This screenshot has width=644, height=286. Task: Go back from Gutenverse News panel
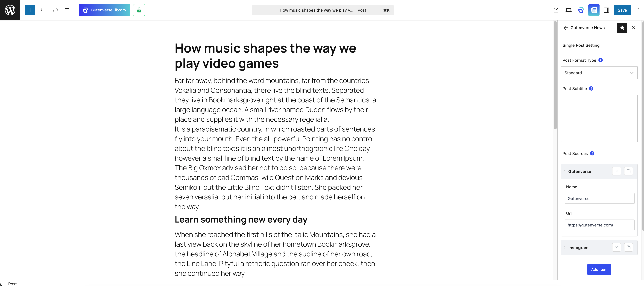[x=566, y=28]
